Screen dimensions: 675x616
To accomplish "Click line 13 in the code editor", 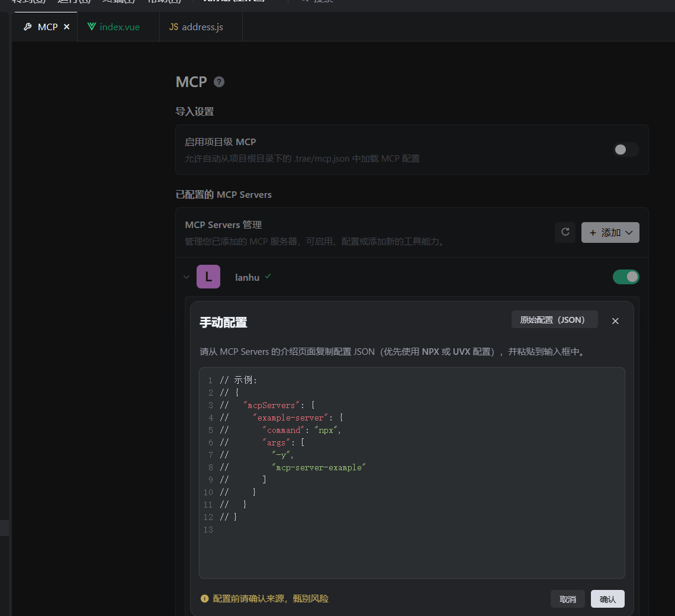I will [x=412, y=530].
